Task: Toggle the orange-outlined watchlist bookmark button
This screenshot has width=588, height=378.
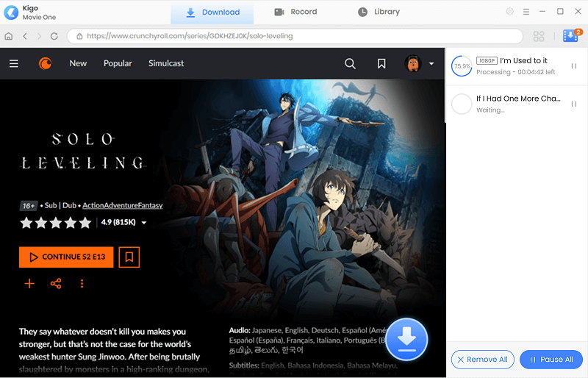Action: (x=129, y=257)
